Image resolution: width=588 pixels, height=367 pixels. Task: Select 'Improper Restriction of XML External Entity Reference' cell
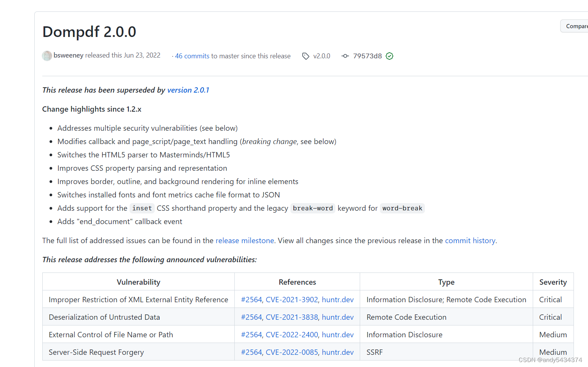[x=138, y=300]
